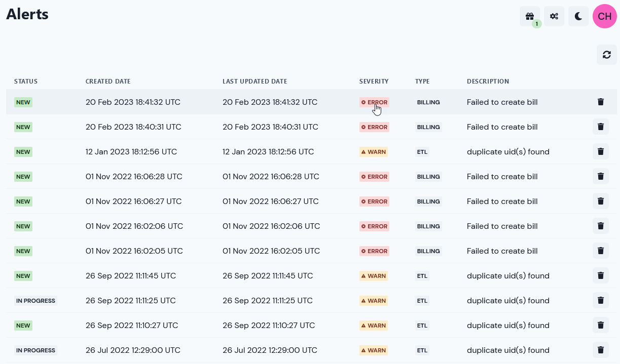Screen dimensions: 620x364
Task: Click ERROR severity badge of 20 Feb 18:40:31 alert
Action: tap(374, 127)
